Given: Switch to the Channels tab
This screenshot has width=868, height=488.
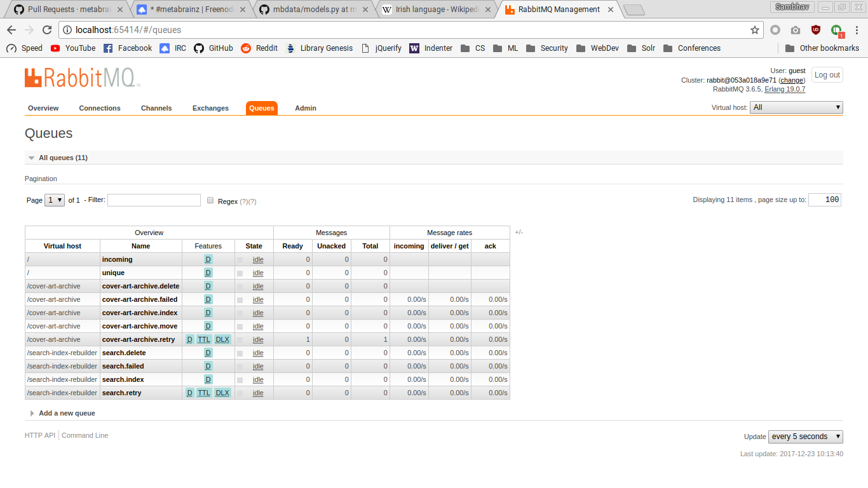Looking at the screenshot, I should (x=156, y=108).
